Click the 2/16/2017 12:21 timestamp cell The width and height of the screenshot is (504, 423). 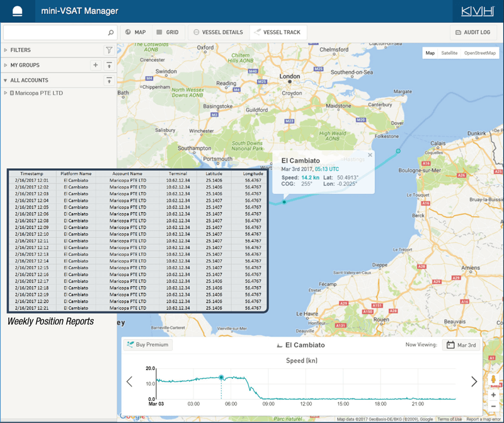tap(32, 308)
